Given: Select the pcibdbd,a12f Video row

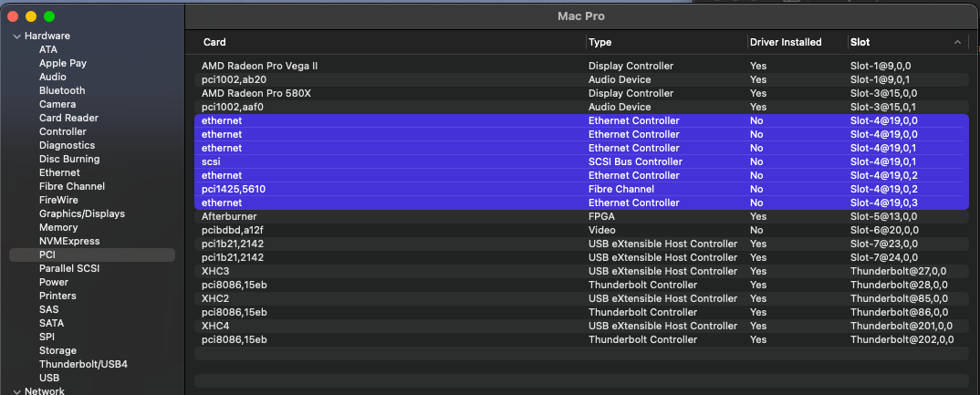Looking at the screenshot, I should 233,230.
